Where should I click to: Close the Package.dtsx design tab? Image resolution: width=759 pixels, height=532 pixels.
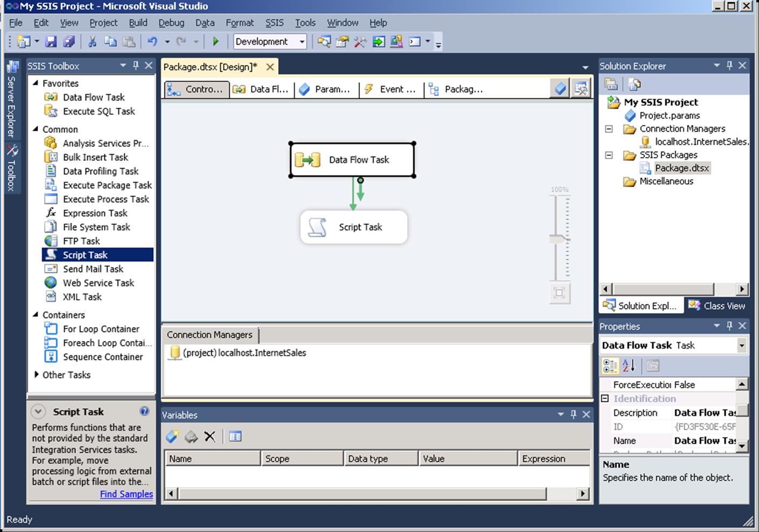(270, 67)
